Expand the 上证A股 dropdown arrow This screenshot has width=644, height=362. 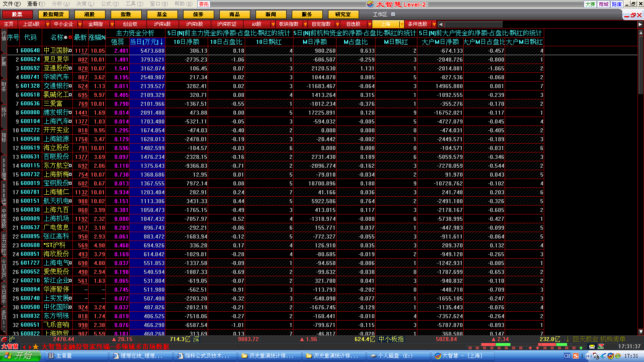47,25
